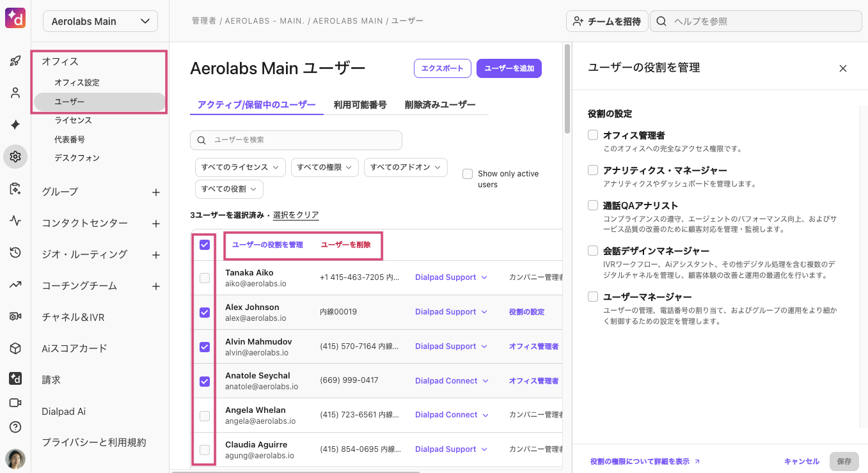Click the user avatar photo at the bottom left
The image size is (868, 473).
click(15, 459)
